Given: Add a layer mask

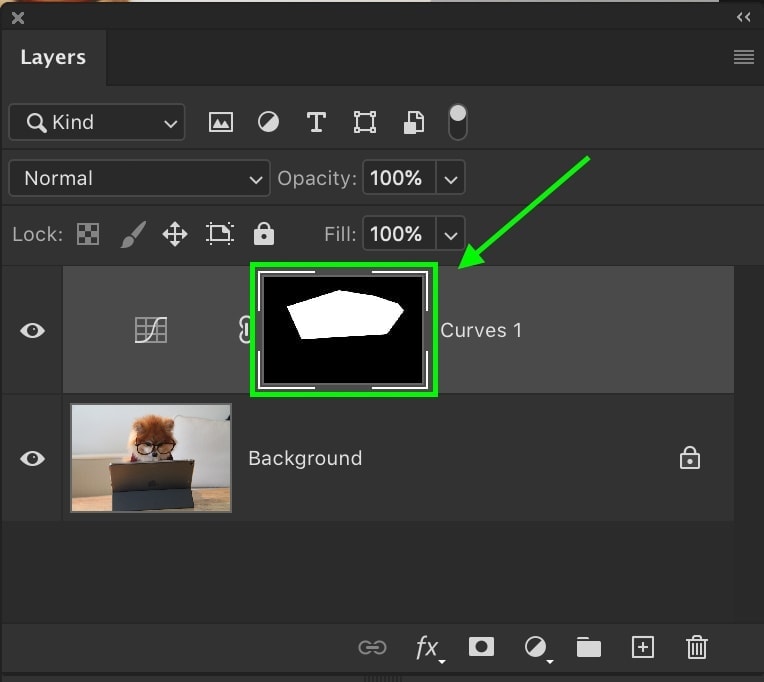Looking at the screenshot, I should point(481,647).
